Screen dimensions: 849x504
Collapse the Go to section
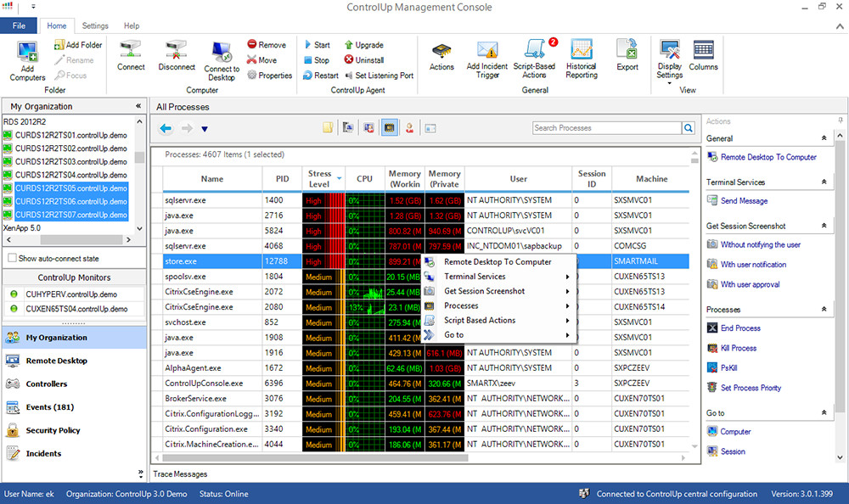[824, 412]
